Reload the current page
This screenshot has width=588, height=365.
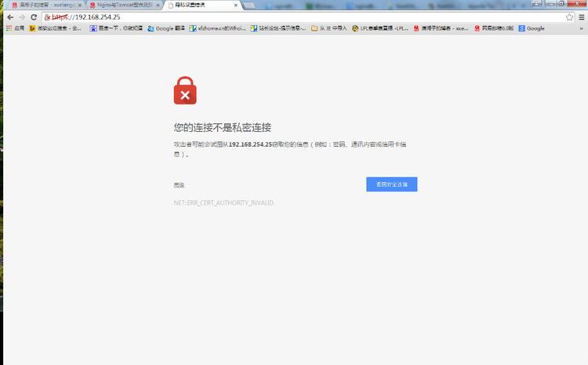[x=34, y=17]
